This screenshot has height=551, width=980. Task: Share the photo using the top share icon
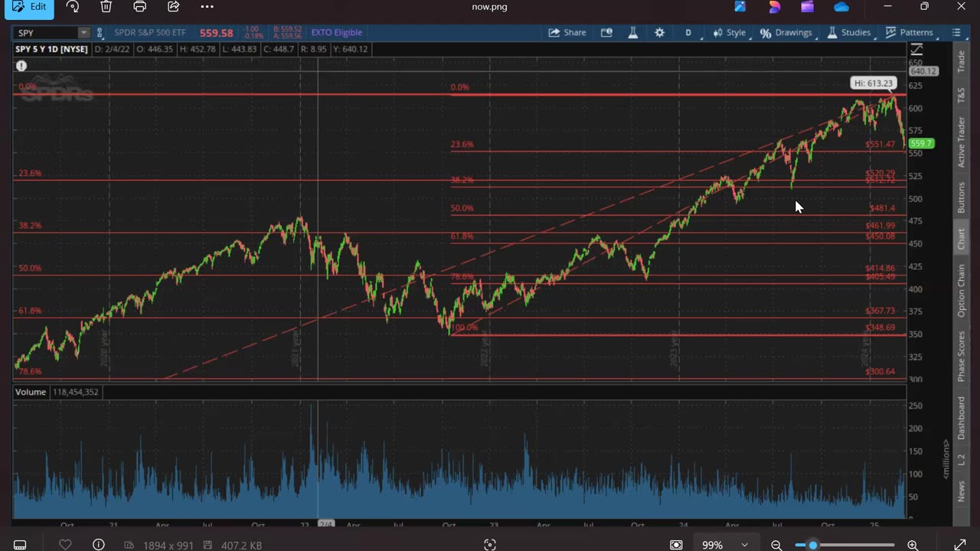(174, 7)
